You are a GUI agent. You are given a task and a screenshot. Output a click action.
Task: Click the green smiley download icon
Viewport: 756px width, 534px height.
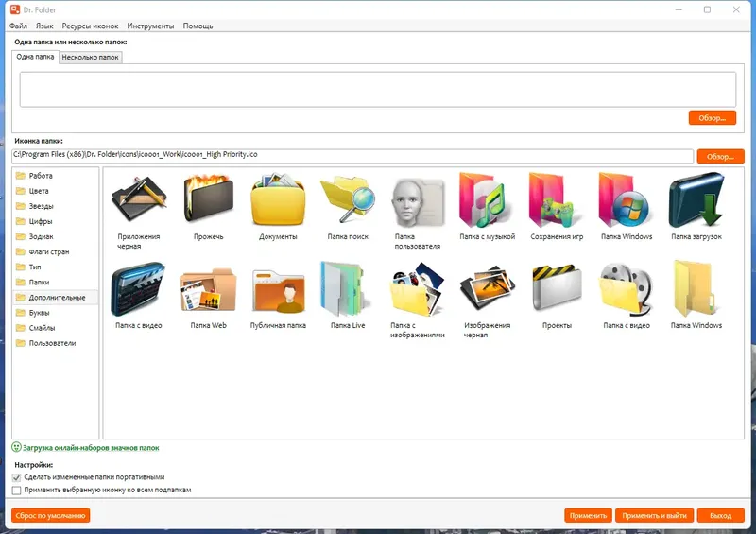tap(16, 447)
